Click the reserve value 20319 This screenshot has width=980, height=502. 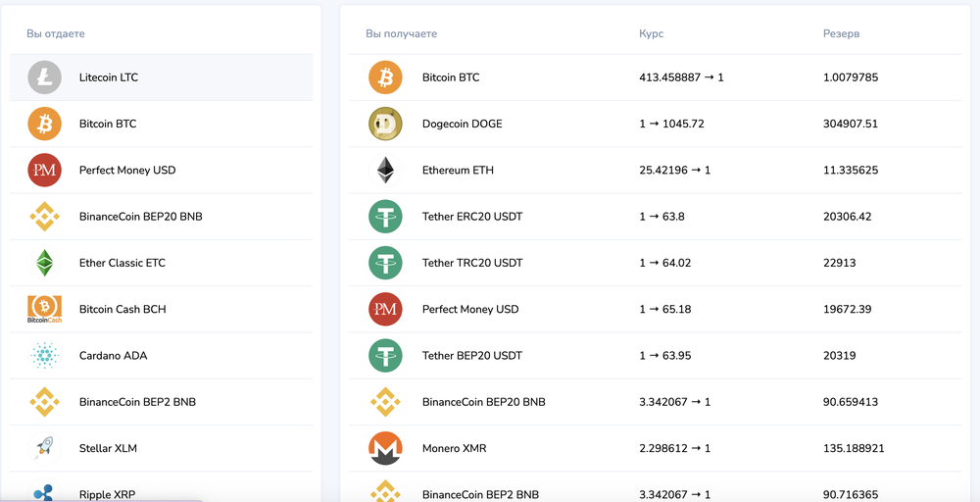coord(840,355)
